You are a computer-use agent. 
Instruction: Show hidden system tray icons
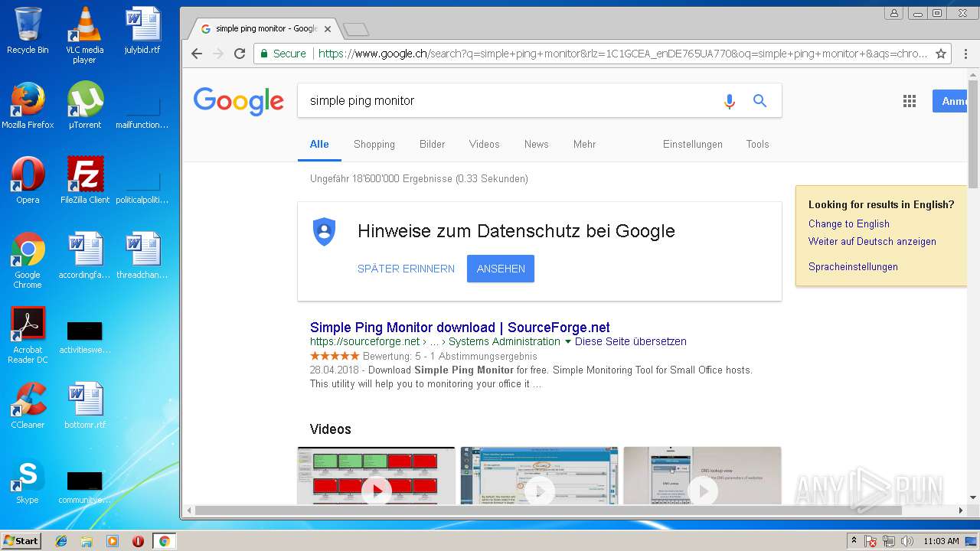[854, 540]
